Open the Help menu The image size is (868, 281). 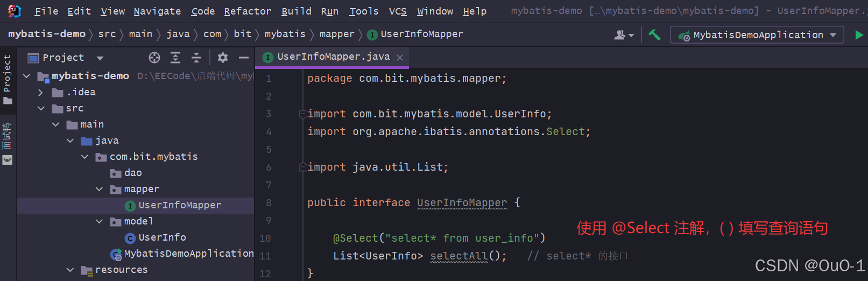click(475, 11)
